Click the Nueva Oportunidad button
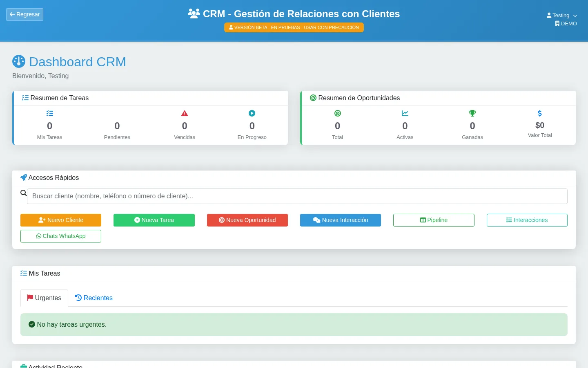 (247, 220)
